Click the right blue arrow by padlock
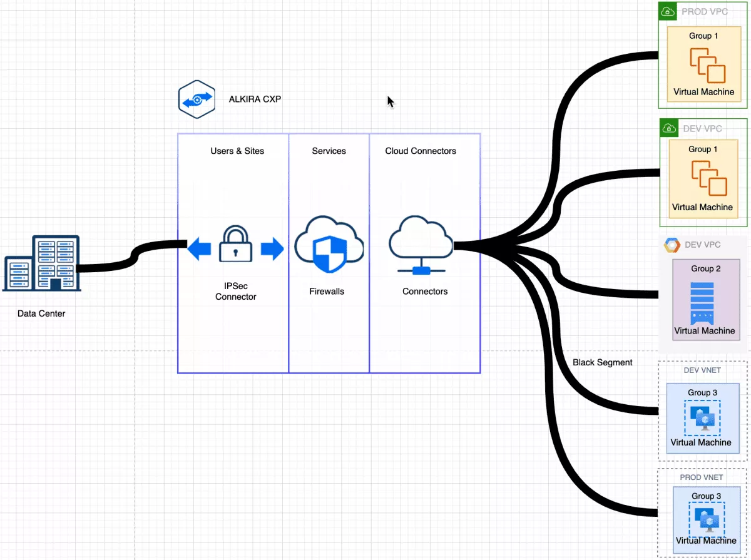The height and width of the screenshot is (560, 751). (x=272, y=248)
